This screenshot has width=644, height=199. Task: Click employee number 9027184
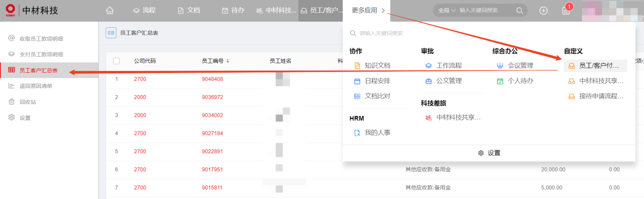[x=212, y=133]
